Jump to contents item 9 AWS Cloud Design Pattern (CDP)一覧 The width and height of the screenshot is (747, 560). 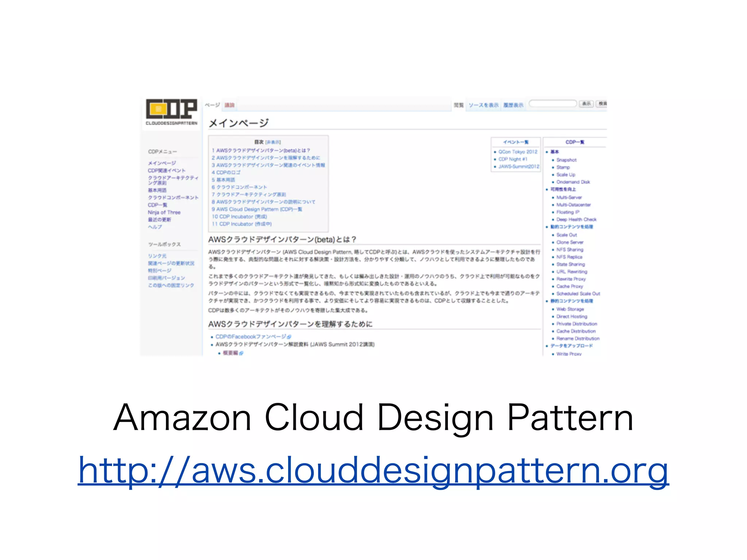point(257,209)
